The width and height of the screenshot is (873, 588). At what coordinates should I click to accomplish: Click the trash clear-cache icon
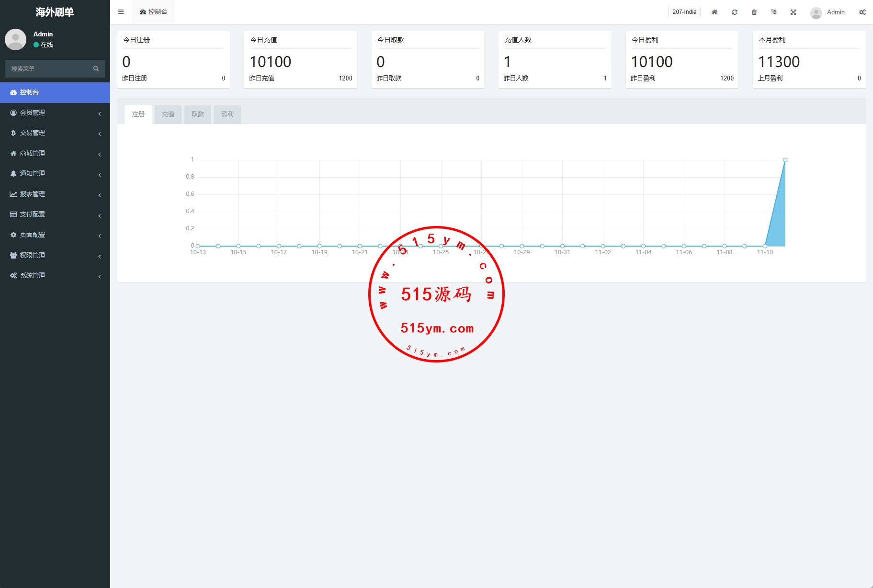click(x=754, y=12)
